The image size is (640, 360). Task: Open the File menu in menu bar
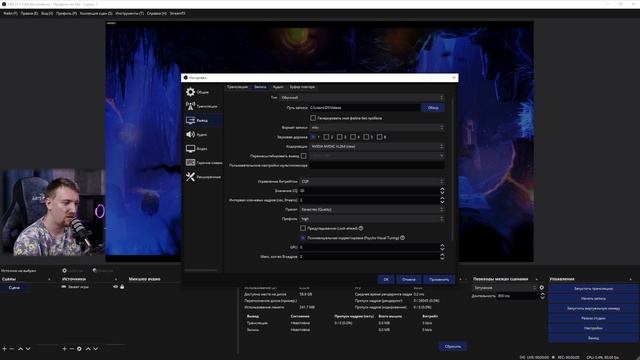point(10,13)
